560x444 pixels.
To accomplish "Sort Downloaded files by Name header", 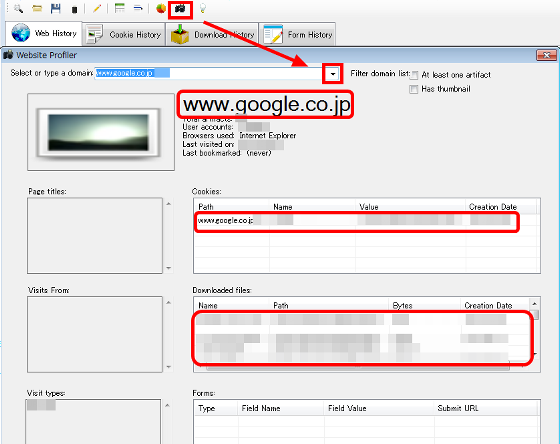I will click(x=231, y=305).
